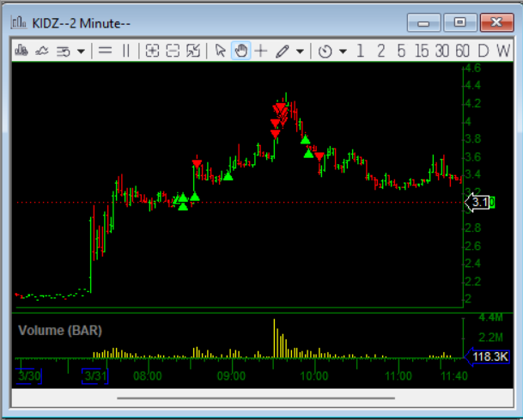The image size is (523, 420).
Task: Expand the time interval dropdown arrow
Action: (343, 52)
